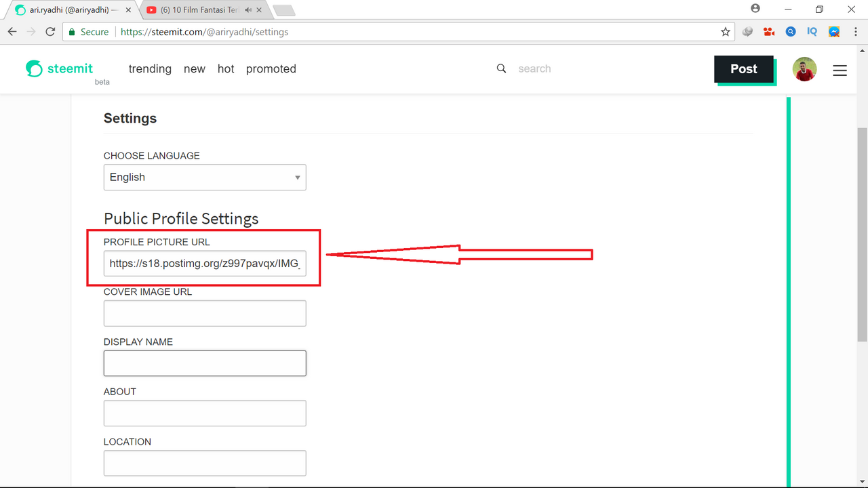
Task: Open a new browser tab
Action: click(x=283, y=10)
